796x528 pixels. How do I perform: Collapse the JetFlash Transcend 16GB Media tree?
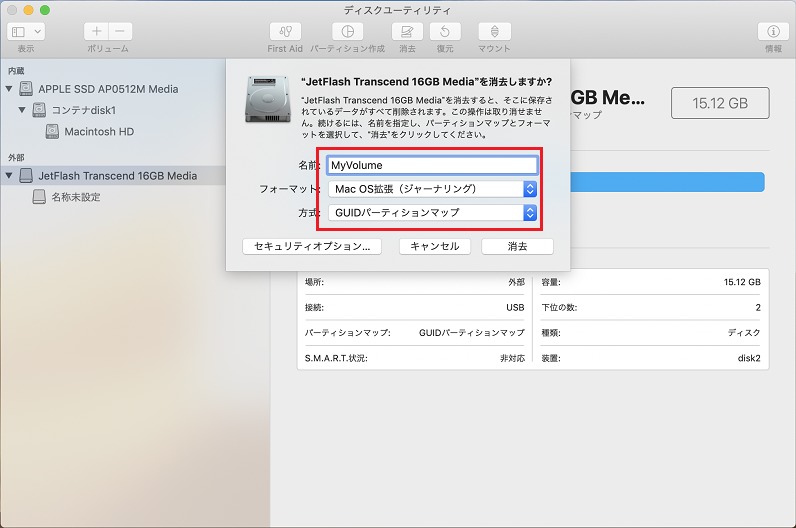pos(9,176)
